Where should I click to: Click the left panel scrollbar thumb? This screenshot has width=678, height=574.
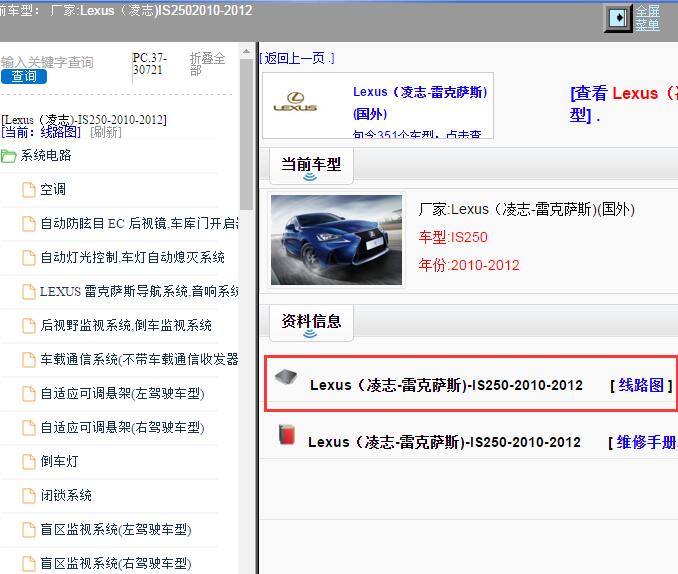[246, 134]
